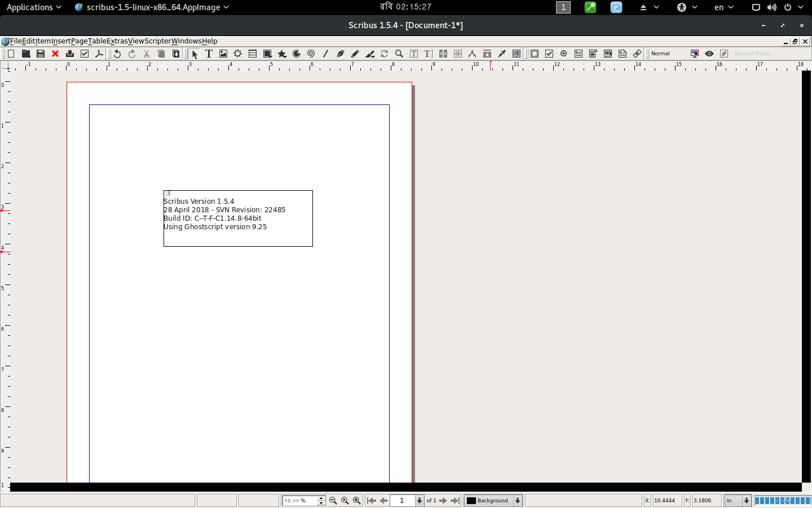Viewport: 812px width, 508px height.
Task: Open the Scripter menu
Action: pos(157,41)
